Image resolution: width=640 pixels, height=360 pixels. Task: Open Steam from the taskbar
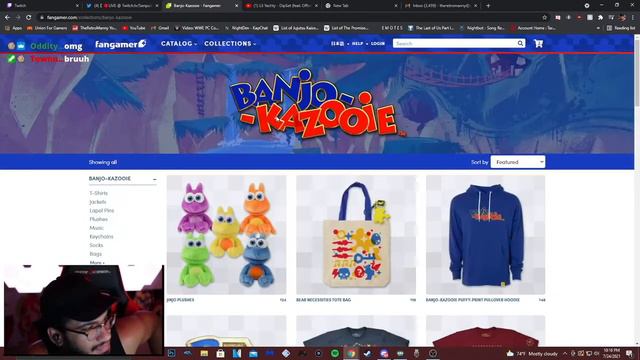point(367,353)
